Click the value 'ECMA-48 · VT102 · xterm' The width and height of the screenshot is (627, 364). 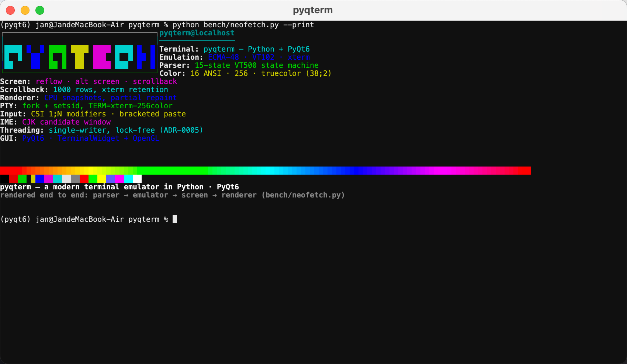pyautogui.click(x=259, y=57)
